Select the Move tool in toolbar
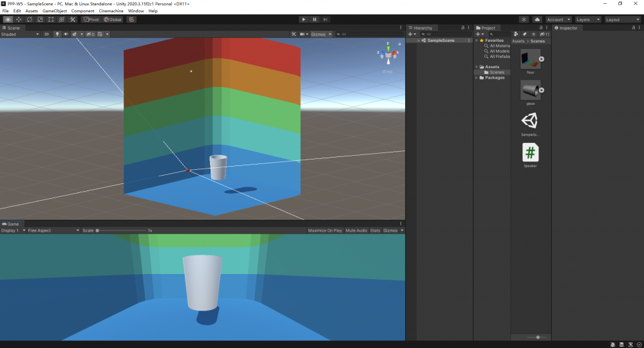This screenshot has width=644, height=348. (19, 19)
